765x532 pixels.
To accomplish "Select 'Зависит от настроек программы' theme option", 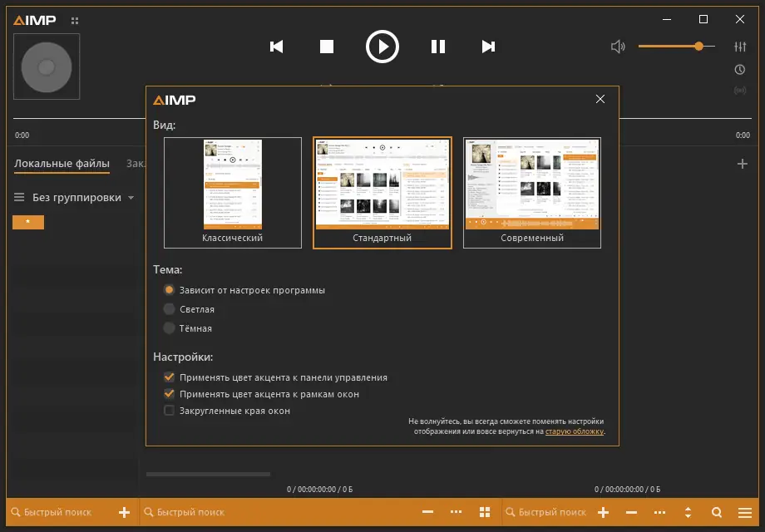I will 244,290.
